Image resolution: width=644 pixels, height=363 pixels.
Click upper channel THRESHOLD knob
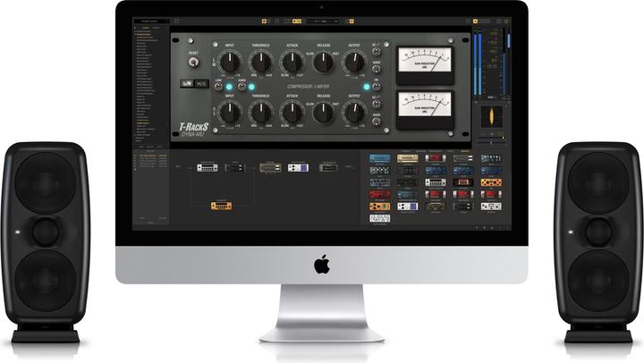(x=261, y=62)
